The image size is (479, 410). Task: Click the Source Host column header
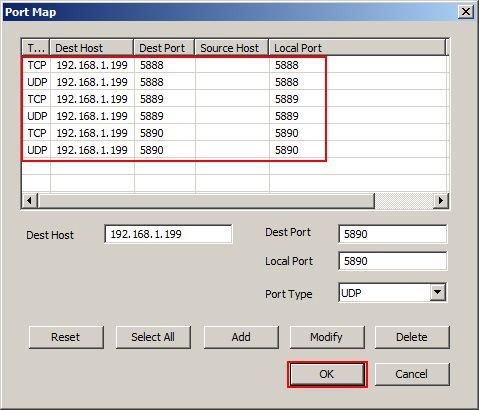231,48
